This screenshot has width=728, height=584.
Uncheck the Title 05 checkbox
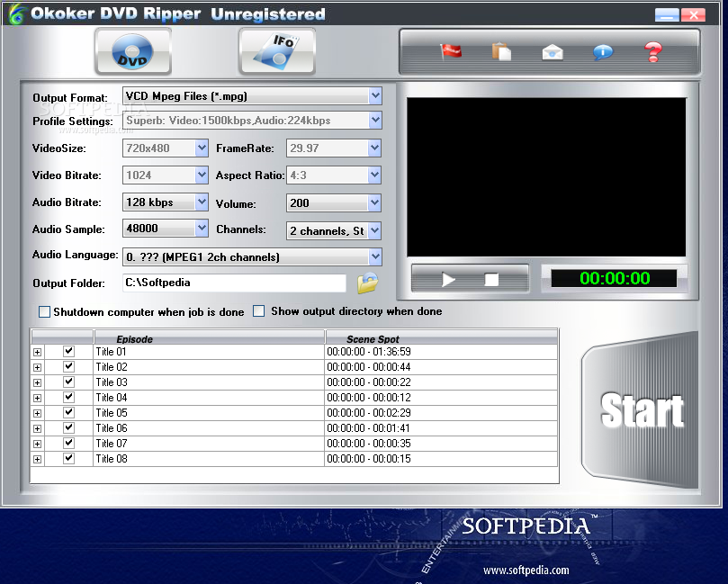click(68, 412)
